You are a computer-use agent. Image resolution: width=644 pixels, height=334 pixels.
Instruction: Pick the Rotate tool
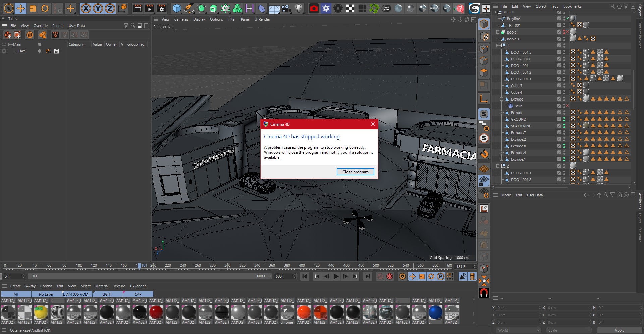(45, 8)
